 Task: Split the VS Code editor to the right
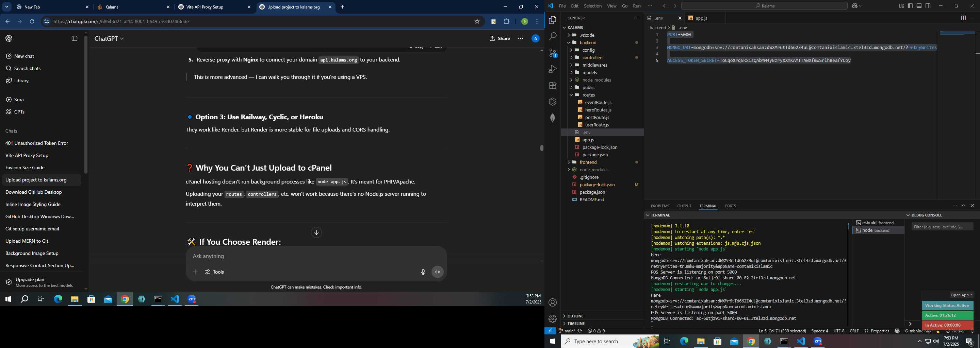963,18
